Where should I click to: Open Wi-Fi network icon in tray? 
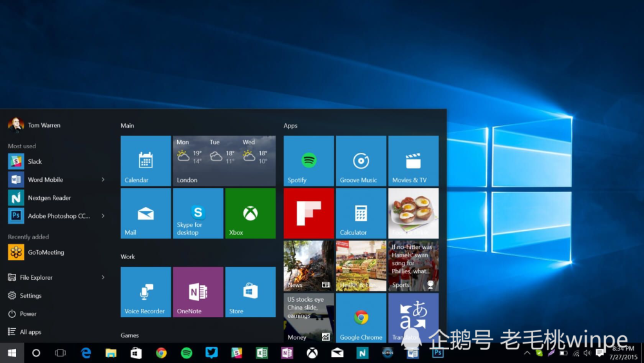pyautogui.click(x=576, y=353)
